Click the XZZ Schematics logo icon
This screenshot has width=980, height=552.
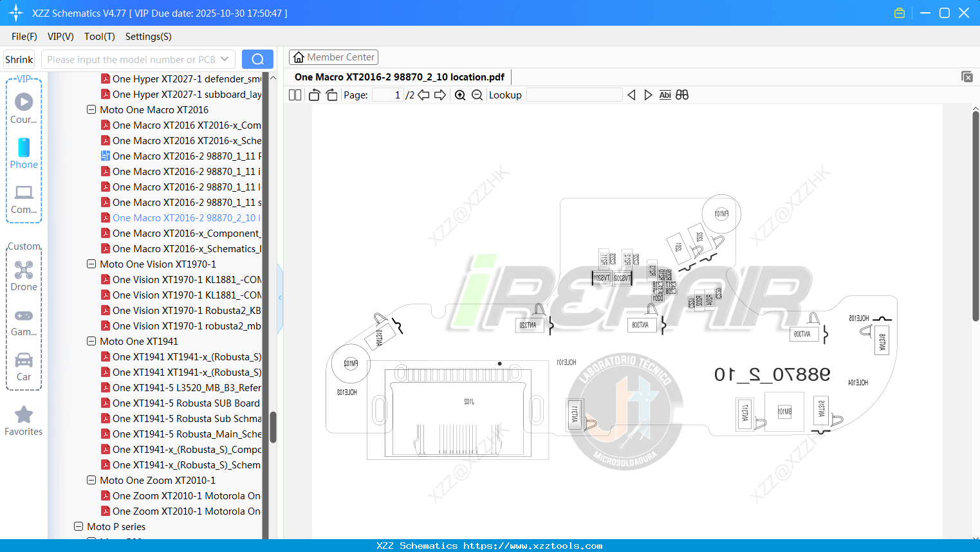tap(16, 13)
